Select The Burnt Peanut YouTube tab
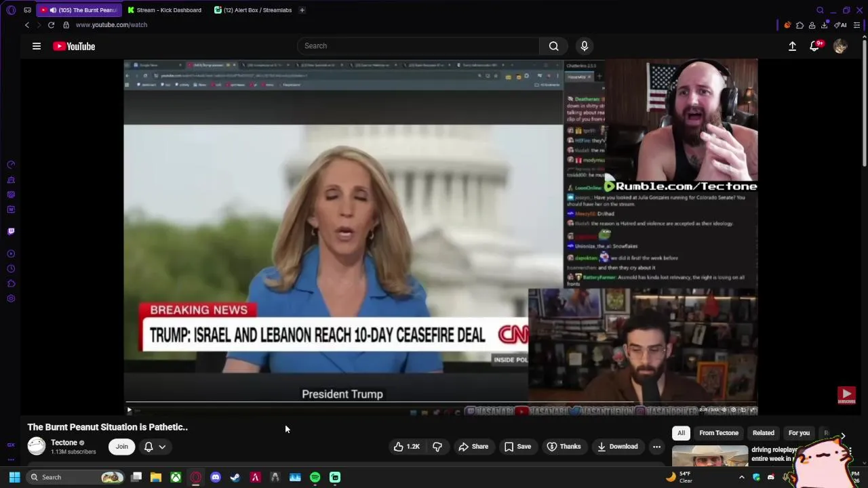 78,10
